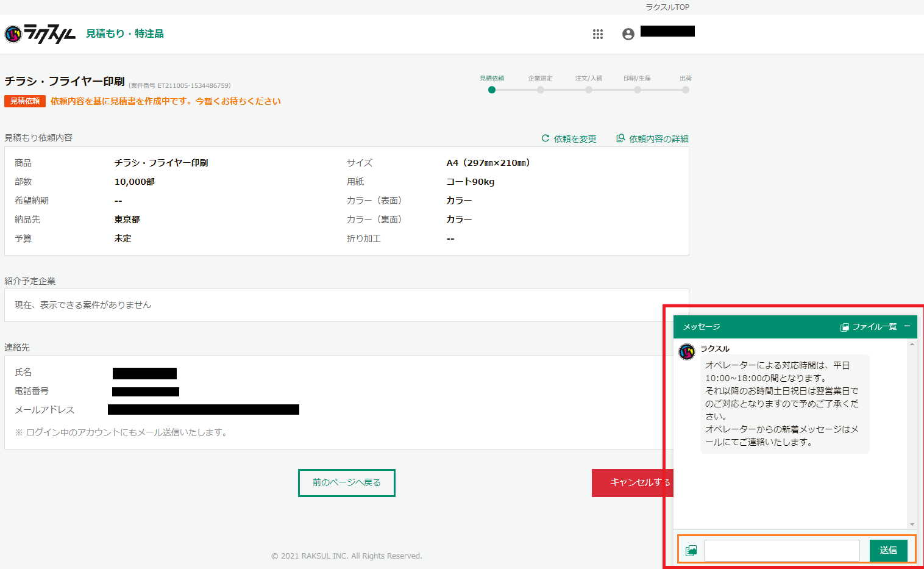Click the image attach icon in chat
The width and height of the screenshot is (924, 569).
point(691,551)
